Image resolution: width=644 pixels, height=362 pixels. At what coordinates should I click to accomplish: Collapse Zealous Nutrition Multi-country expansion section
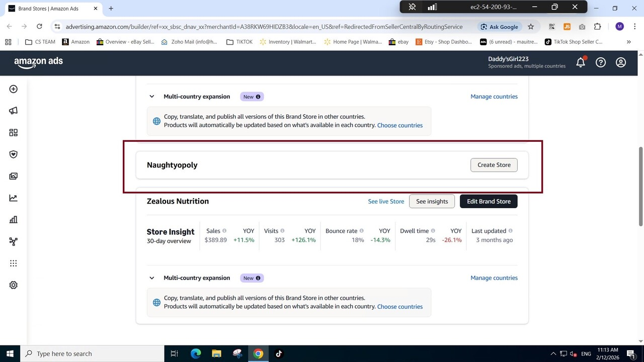pos(151,278)
